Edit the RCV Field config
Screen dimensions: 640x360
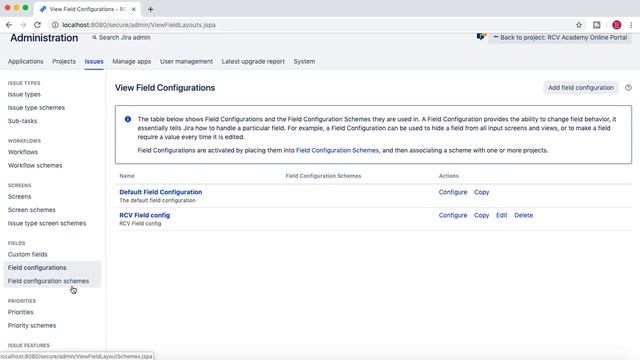point(502,215)
